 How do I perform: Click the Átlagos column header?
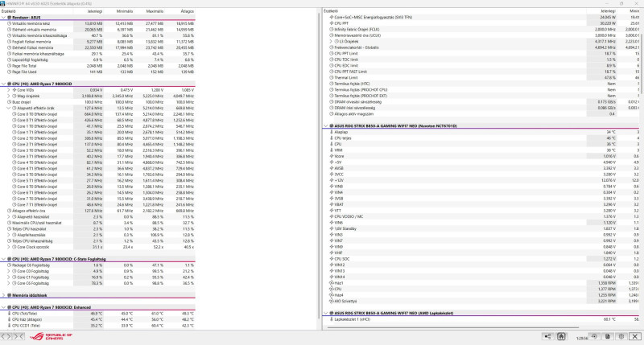point(188,11)
